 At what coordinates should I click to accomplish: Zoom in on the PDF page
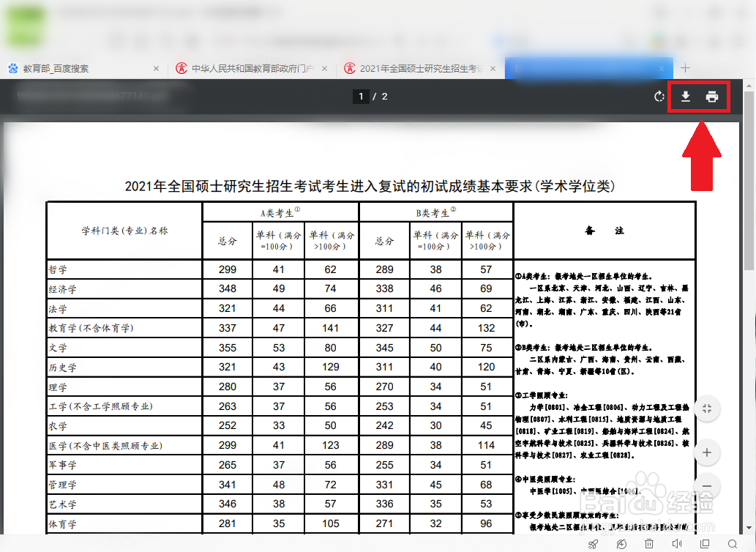coord(706,452)
